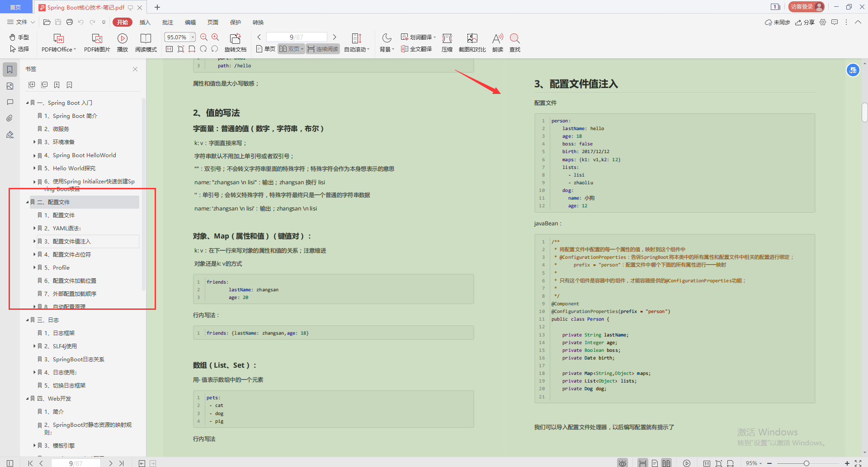Enter fullscreen from status bar
Viewport: 868px width, 467px height.
[x=858, y=463]
